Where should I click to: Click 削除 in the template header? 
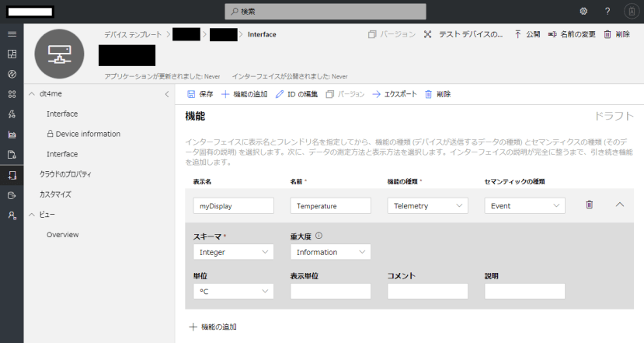[x=617, y=34]
